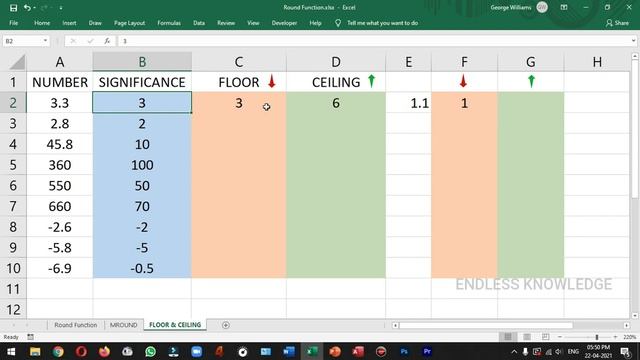Open the Draw ribbon tab

point(95,23)
